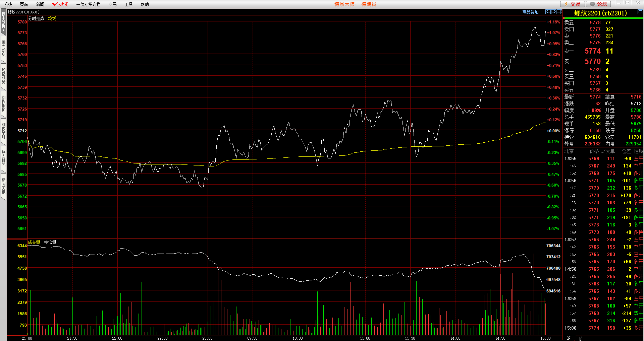Click the back arrow icon above chart
This screenshot has width=644, height=341.
tap(548, 12)
